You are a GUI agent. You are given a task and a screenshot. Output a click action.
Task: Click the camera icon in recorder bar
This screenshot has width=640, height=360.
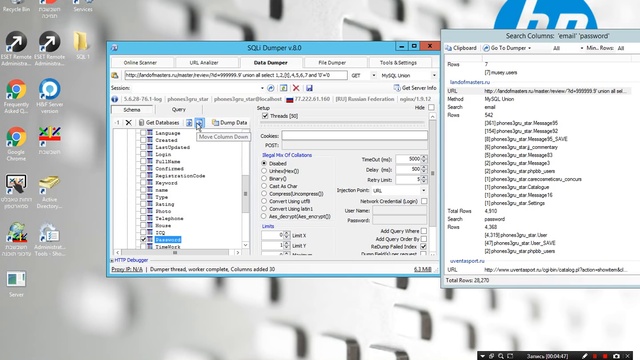coord(616,356)
